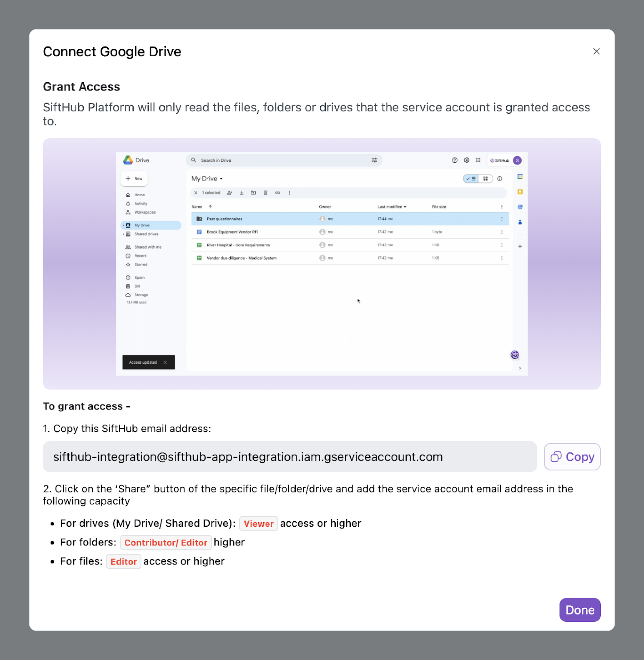Viewport: 644px width, 660px height.
Task: Select Shared with me in sidebar
Action: [148, 247]
